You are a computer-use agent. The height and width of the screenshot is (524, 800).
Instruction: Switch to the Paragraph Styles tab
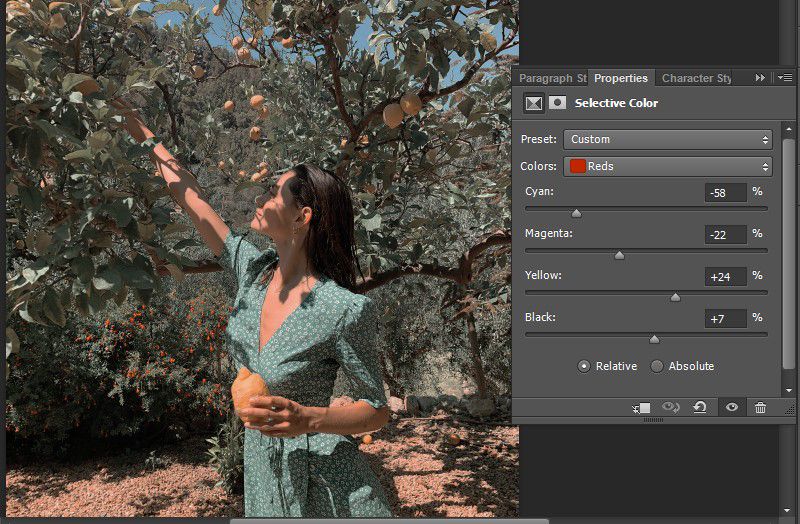(552, 78)
